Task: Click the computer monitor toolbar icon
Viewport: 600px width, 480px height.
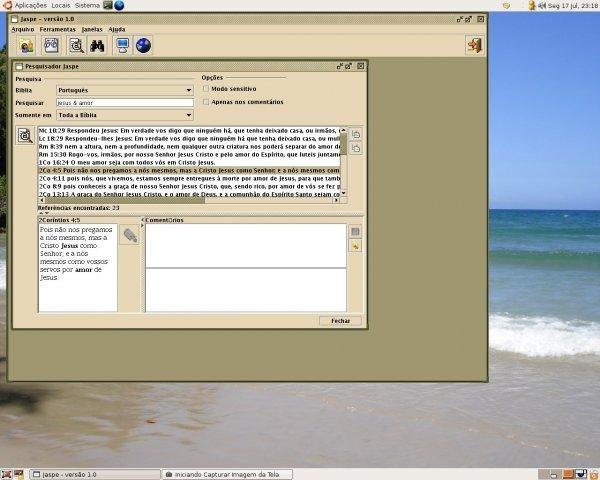Action: click(x=122, y=45)
